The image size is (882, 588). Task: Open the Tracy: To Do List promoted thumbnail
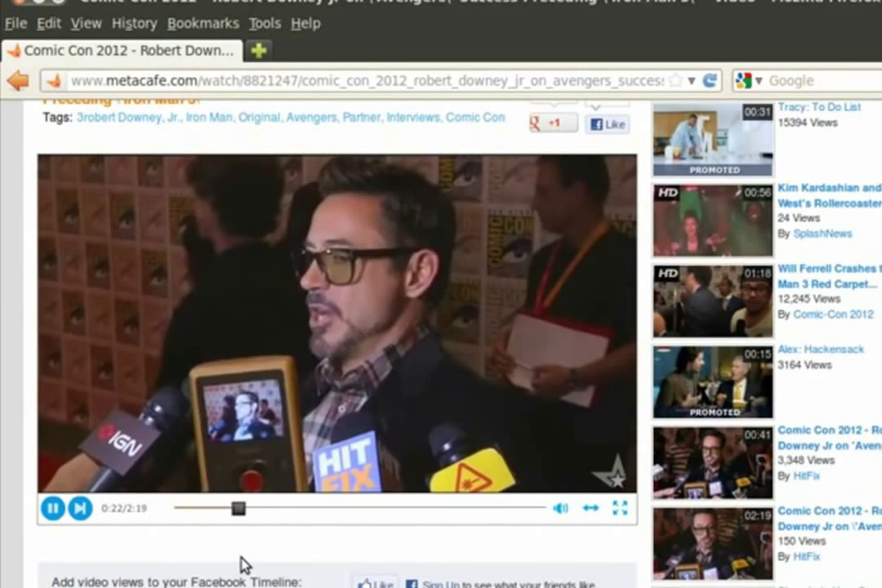tap(713, 140)
